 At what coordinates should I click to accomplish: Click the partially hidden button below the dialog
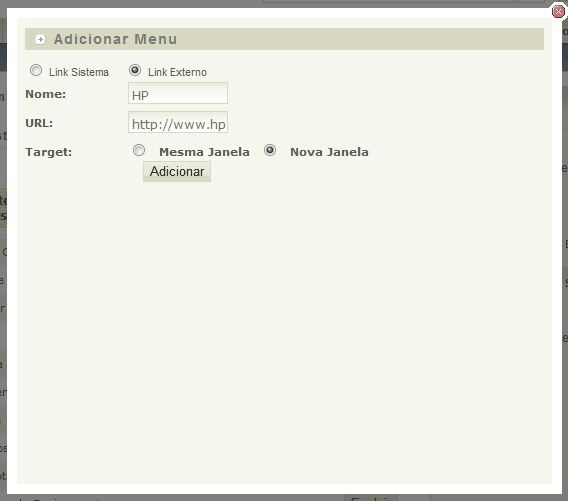pos(371,498)
